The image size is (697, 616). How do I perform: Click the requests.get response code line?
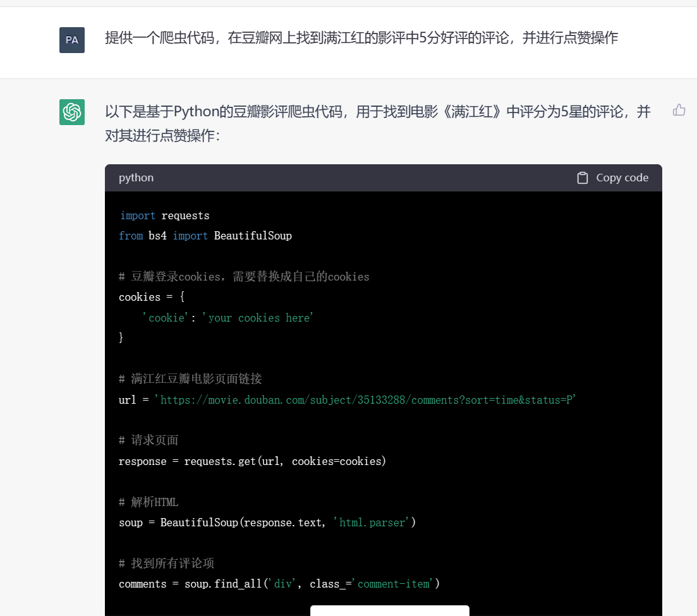pyautogui.click(x=252, y=462)
